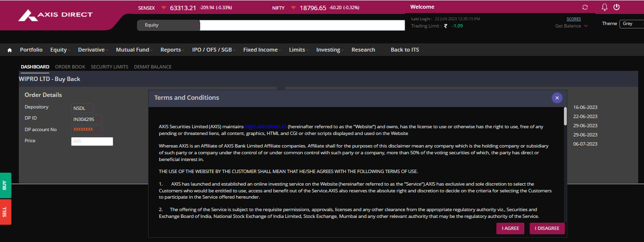The image size is (644, 242).
Task: Switch to the ORDER BOOK tab
Action: (x=70, y=67)
